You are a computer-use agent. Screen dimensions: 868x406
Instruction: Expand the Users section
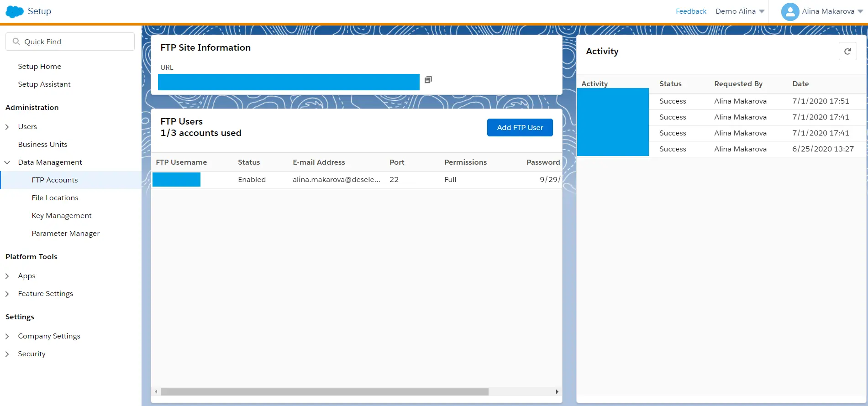pyautogui.click(x=7, y=127)
